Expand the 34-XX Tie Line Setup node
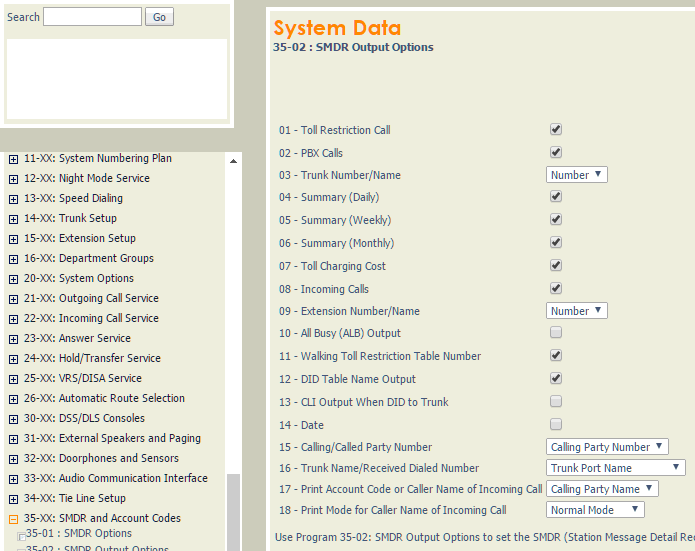695x551 pixels. 13,499
